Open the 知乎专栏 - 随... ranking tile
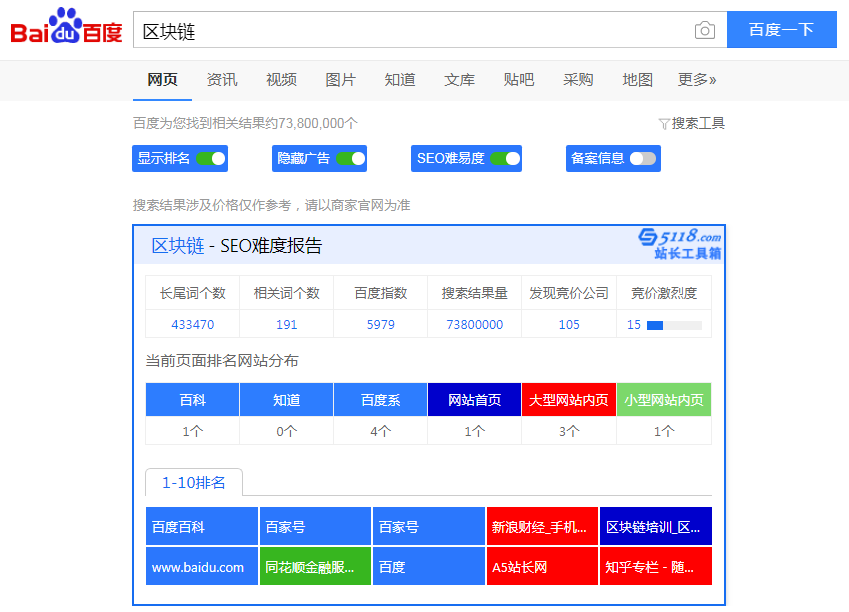 pyautogui.click(x=656, y=567)
